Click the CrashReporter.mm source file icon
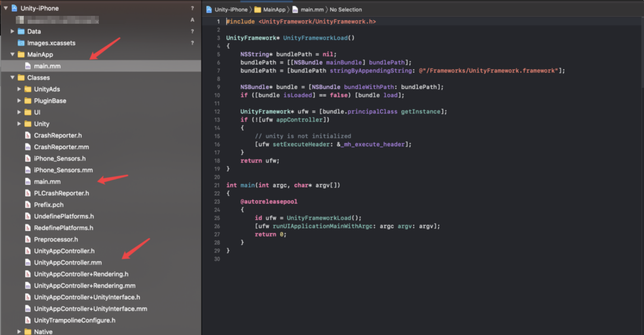Image resolution: width=644 pixels, height=335 pixels. (x=28, y=147)
